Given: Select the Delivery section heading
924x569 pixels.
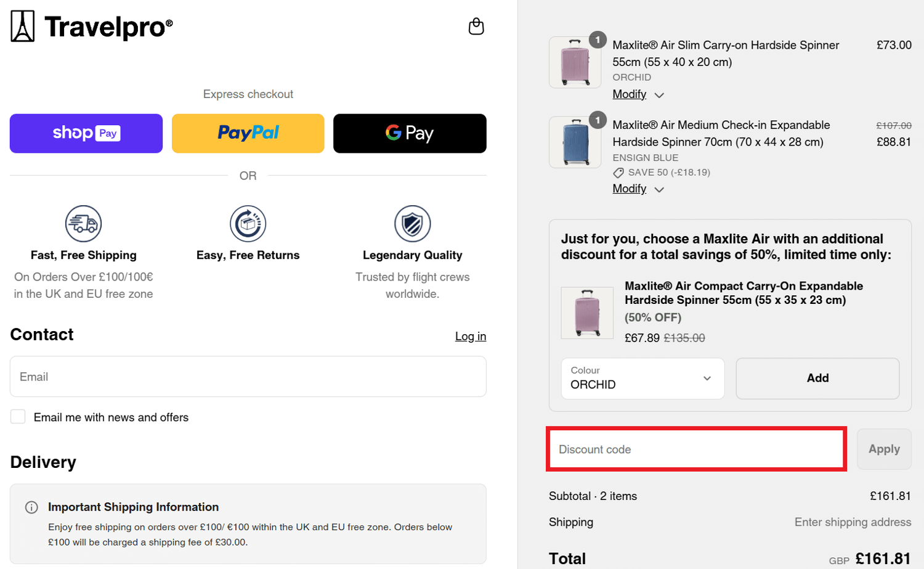Looking at the screenshot, I should coord(43,462).
